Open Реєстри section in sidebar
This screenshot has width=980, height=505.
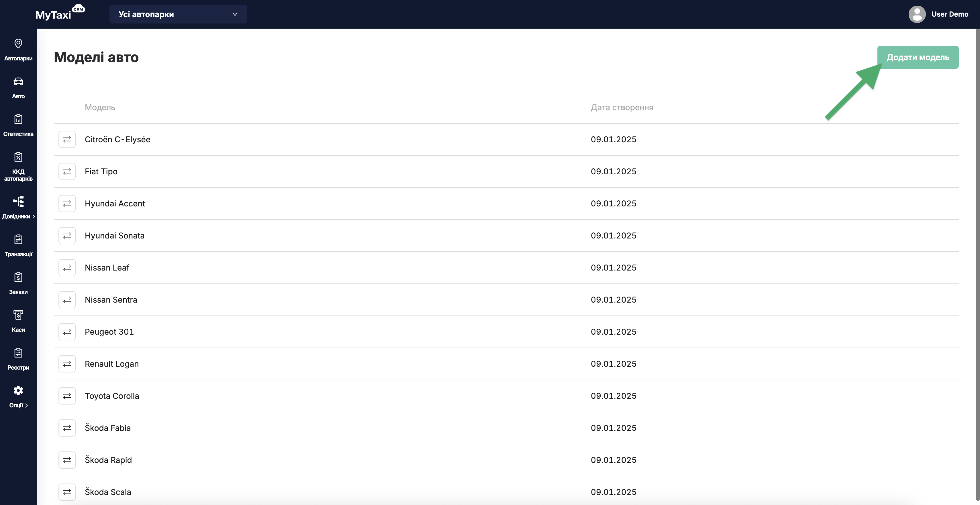pyautogui.click(x=18, y=359)
